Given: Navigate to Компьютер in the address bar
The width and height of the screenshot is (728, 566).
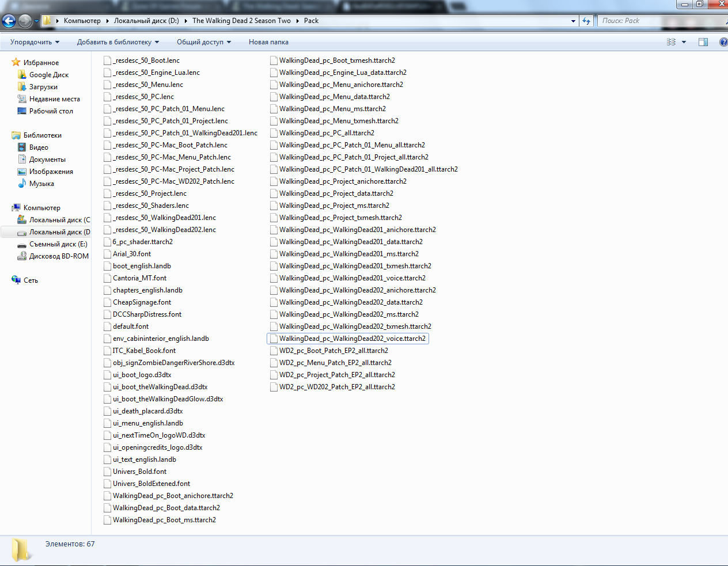Looking at the screenshot, I should tap(82, 21).
